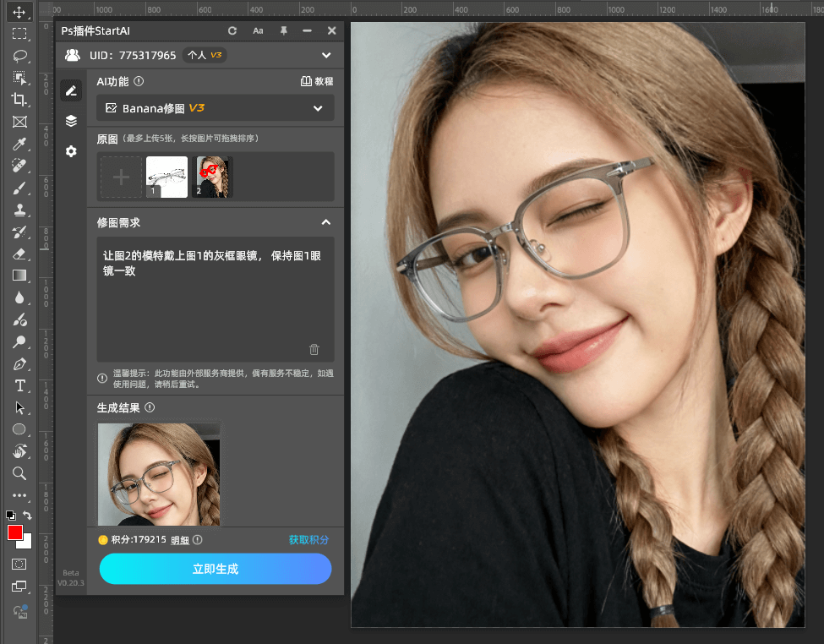This screenshot has width=824, height=644.
Task: Select the Zoom tool
Action: (x=20, y=473)
